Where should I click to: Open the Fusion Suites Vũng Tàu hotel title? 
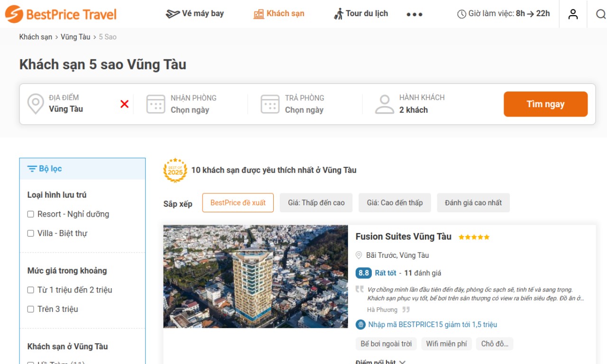[404, 237]
